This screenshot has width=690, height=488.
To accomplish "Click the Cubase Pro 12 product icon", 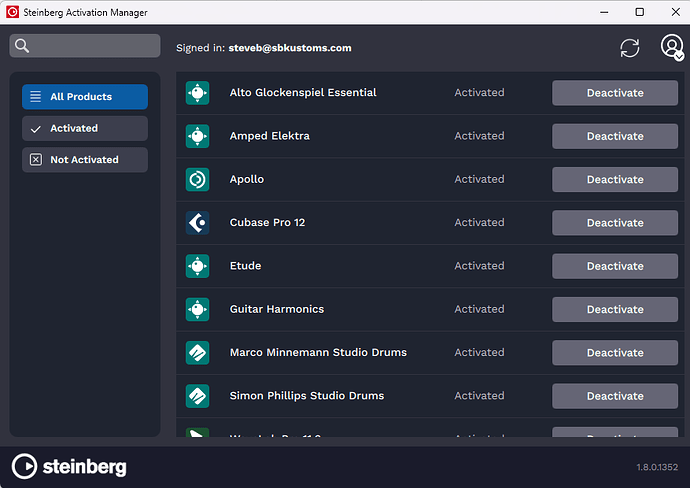I will point(197,223).
